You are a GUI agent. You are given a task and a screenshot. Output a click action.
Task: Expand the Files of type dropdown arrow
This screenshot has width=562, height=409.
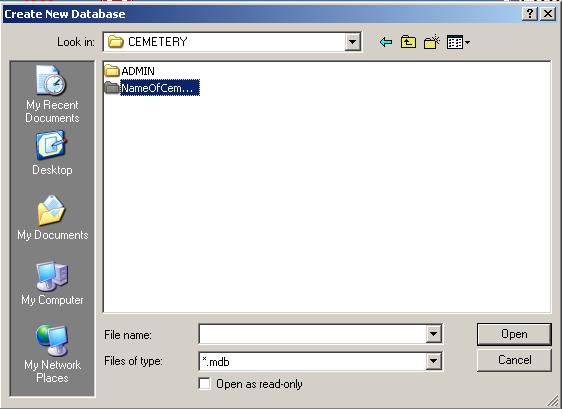(433, 361)
